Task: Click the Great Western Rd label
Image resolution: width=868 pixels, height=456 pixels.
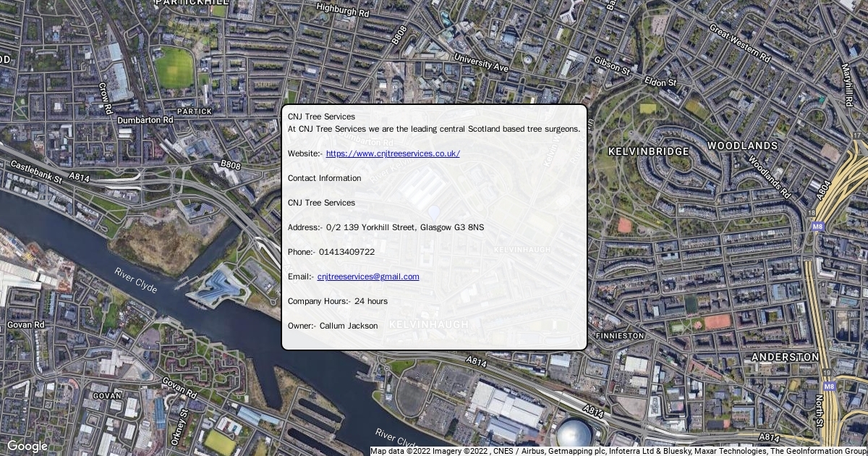Action: click(x=739, y=43)
